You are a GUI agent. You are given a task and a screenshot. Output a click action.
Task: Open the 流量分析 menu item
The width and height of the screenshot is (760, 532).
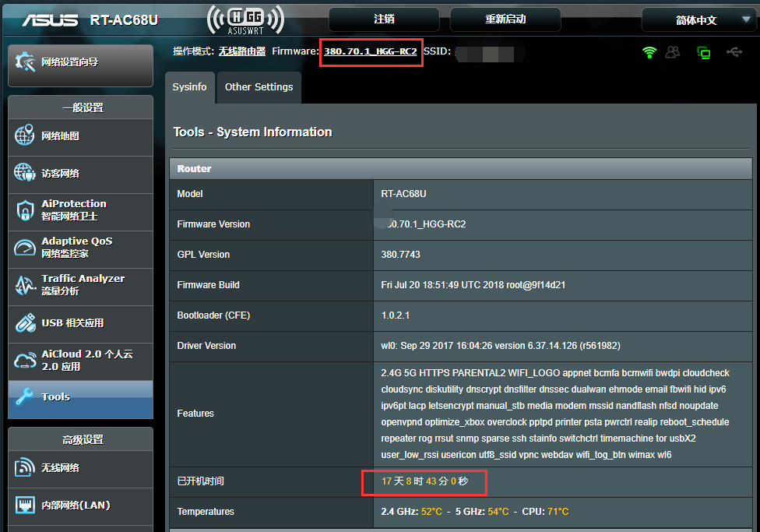pos(80,286)
